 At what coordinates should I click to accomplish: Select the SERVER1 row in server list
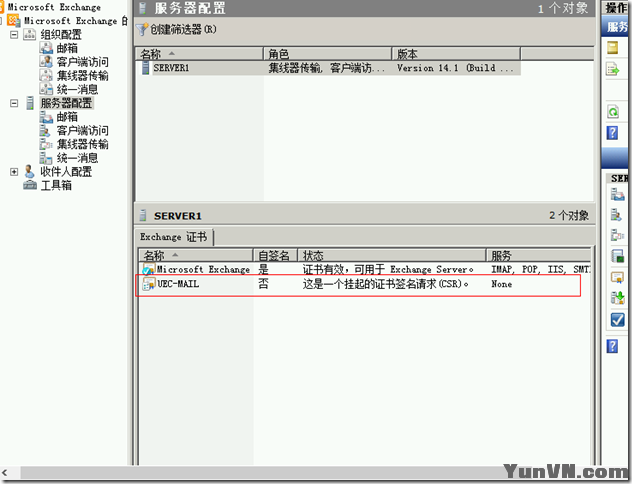coord(328,68)
